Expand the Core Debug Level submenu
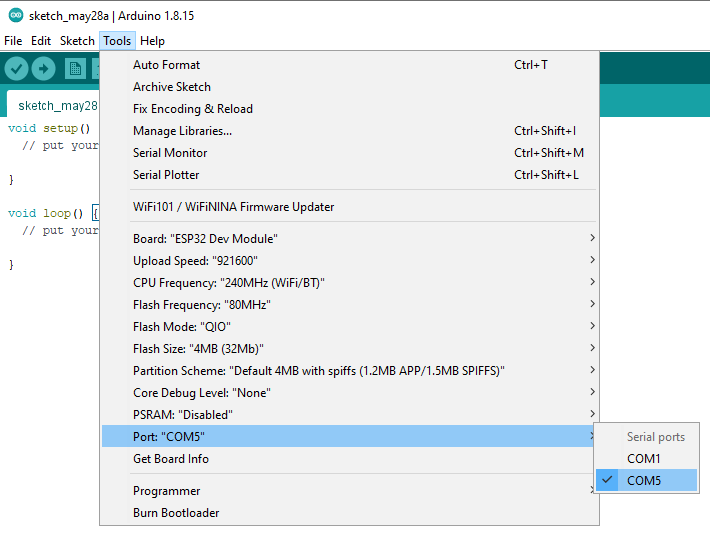The image size is (710, 535). coord(350,393)
